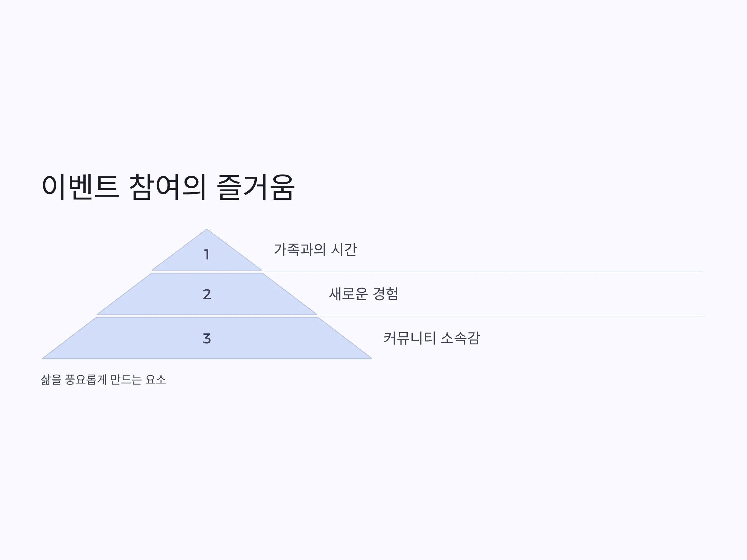The width and height of the screenshot is (747, 560).
Task: Select the middle pyramid tier numbered 2
Action: tap(207, 294)
